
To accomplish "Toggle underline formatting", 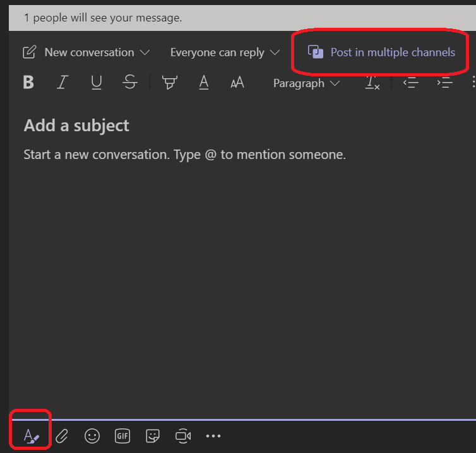I will pos(96,83).
